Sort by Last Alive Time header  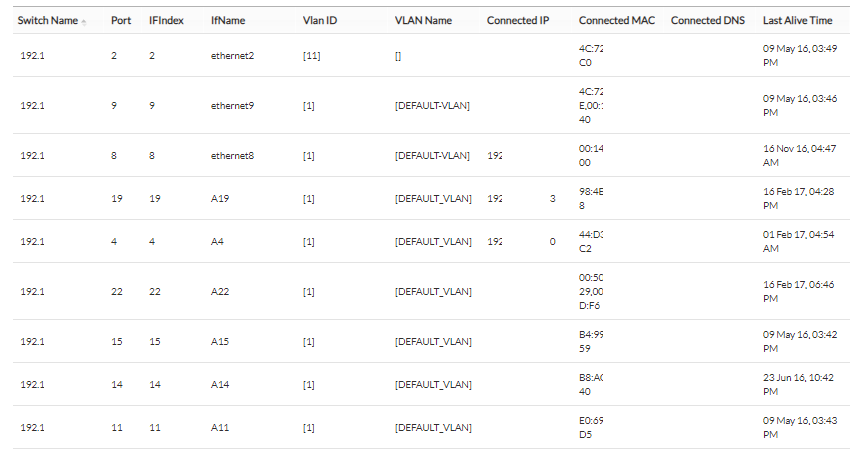797,20
